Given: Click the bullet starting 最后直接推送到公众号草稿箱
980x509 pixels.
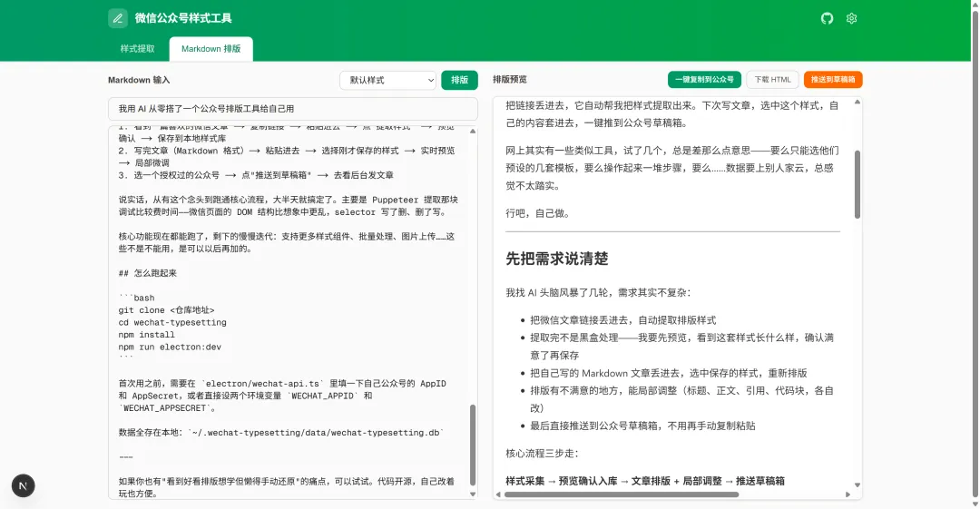Looking at the screenshot, I should click(x=642, y=426).
